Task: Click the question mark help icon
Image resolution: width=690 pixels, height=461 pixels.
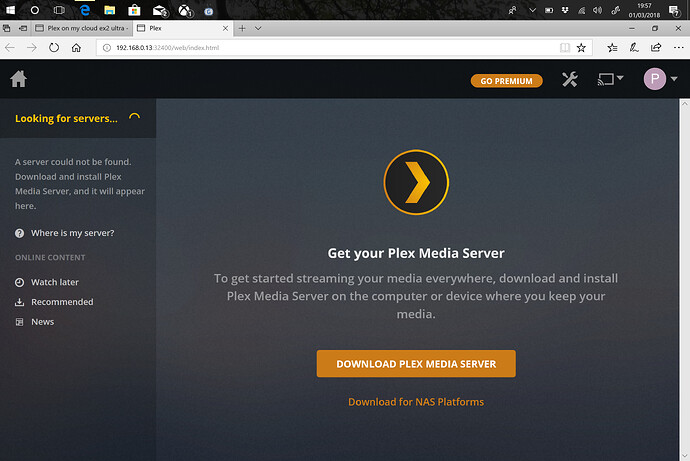Action: click(19, 233)
